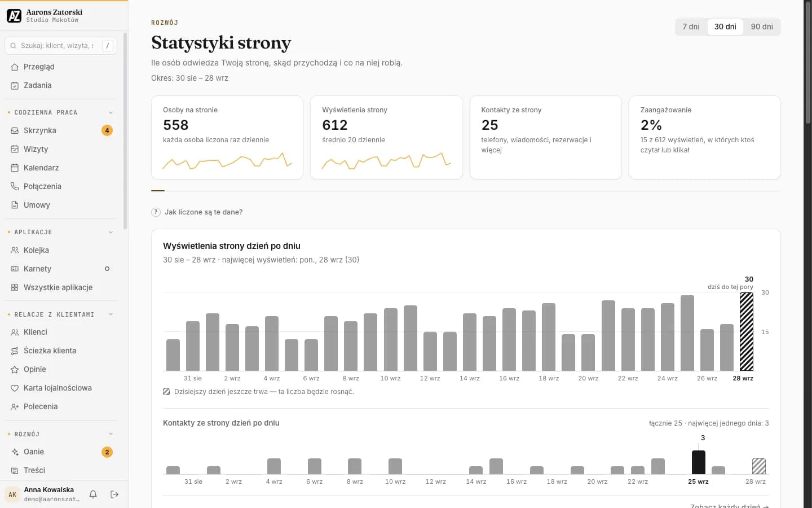Click the sidebar scrollbar thumb

click(x=125, y=131)
